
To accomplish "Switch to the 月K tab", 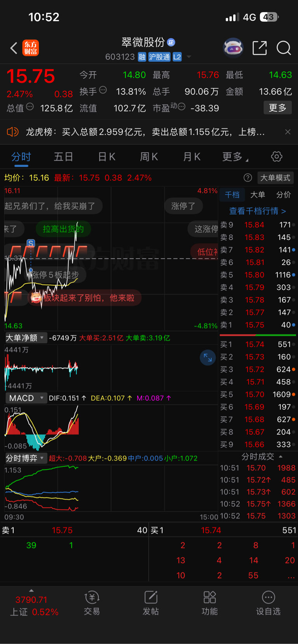I will [x=192, y=157].
